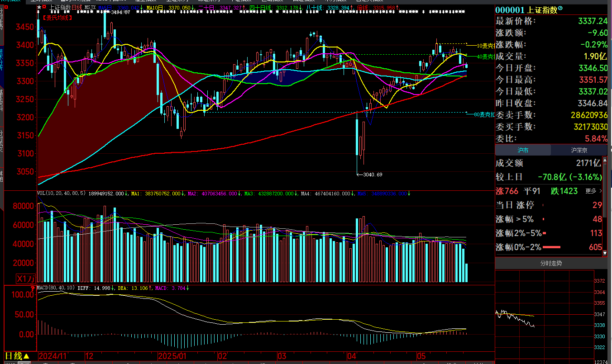Image resolution: width=612 pixels, height=364 pixels.
Task: Click the 涨幅0%-2% row count 605
Action: pos(595,247)
